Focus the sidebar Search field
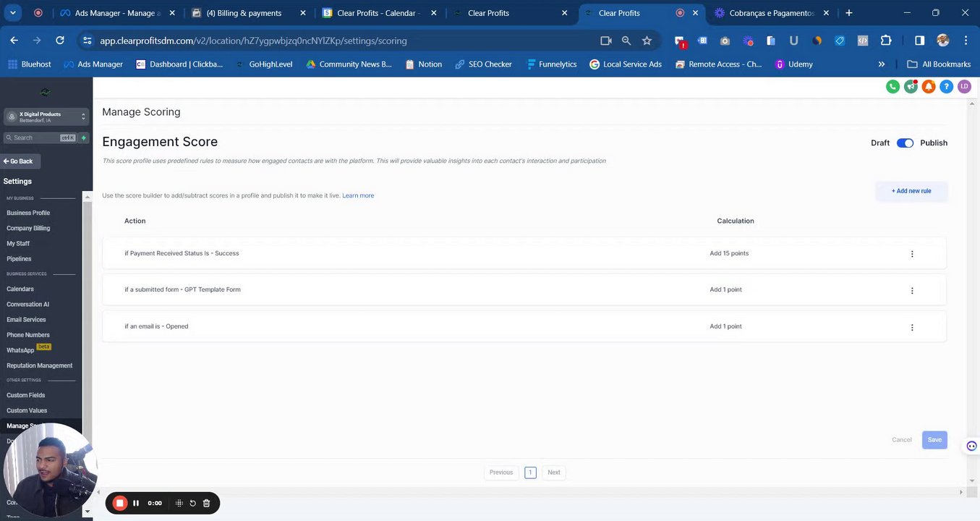Viewport: 980px width, 521px height. pyautogui.click(x=41, y=137)
